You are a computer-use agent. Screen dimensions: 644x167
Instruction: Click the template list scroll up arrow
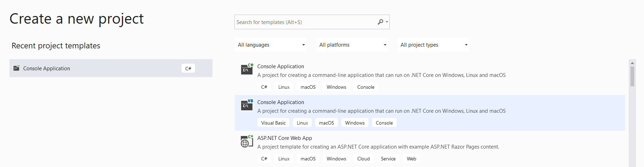[x=632, y=63]
